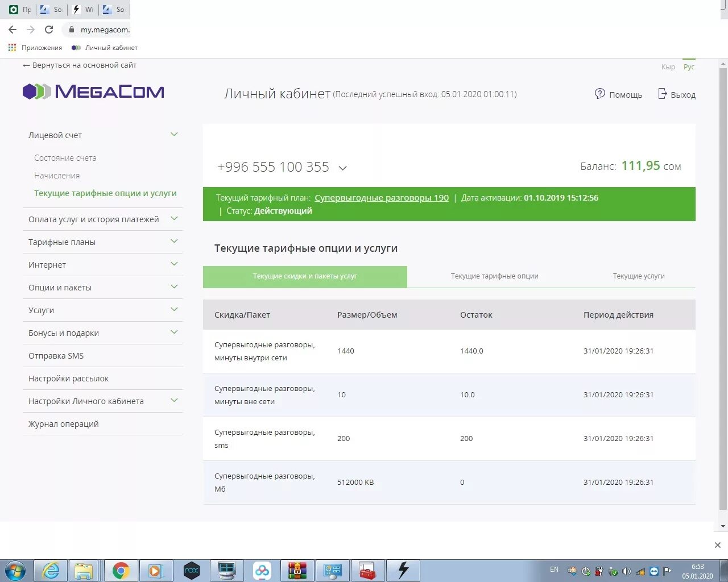This screenshot has height=582, width=728.
Task: Click the Личный кабинет bookmark
Action: 105,48
